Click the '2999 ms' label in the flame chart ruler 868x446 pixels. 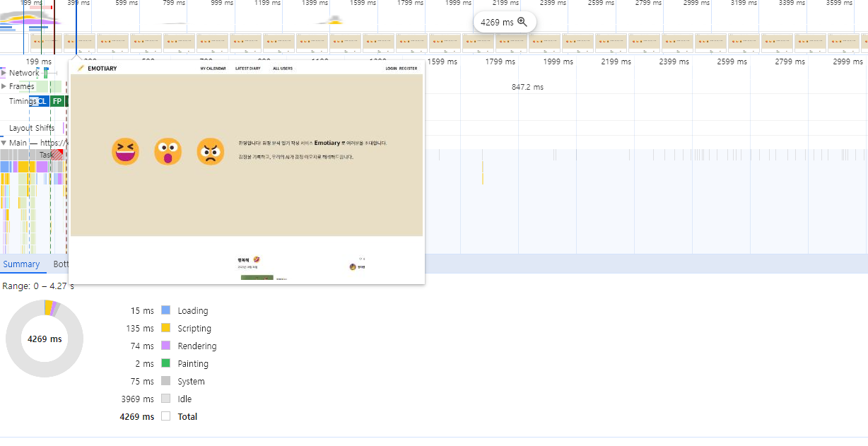[848, 61]
